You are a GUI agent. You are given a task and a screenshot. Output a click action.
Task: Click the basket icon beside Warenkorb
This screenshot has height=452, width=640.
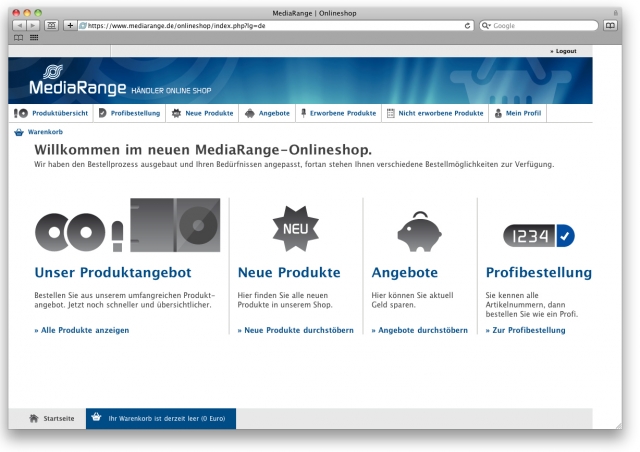19,132
